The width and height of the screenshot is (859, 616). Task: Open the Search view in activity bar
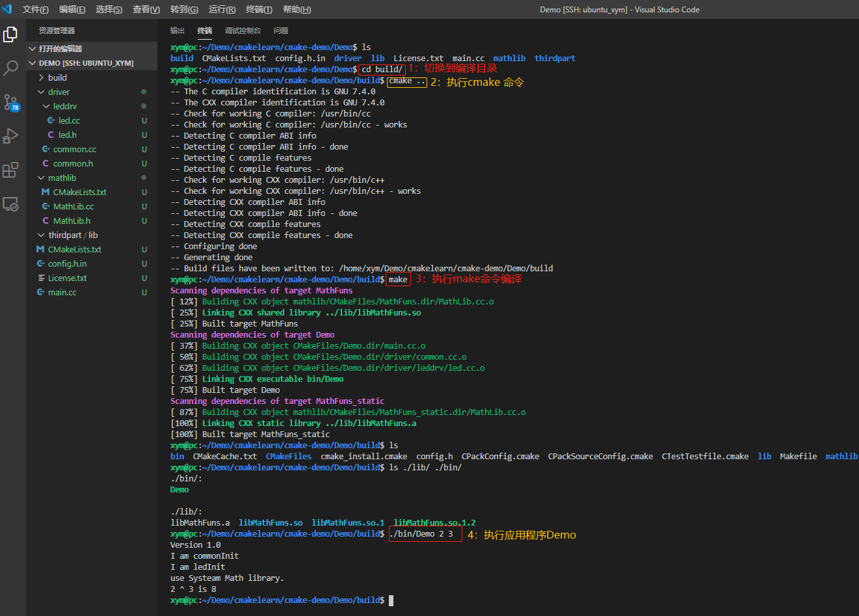coord(10,68)
